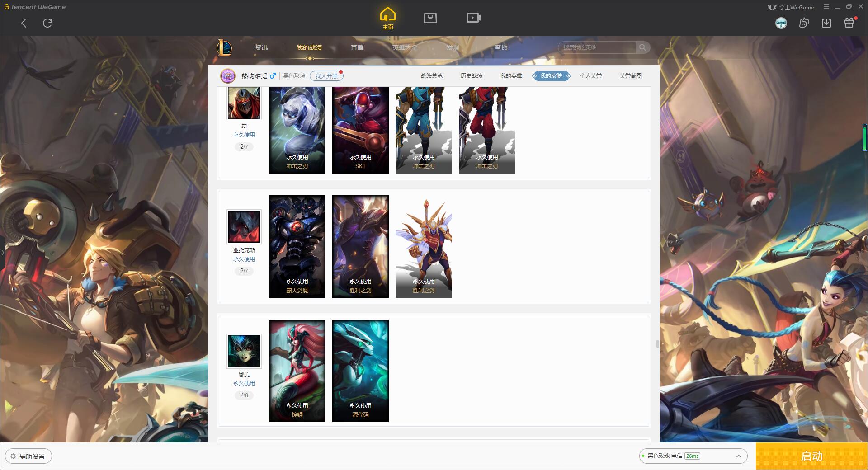Viewport: 868px width, 470px height.
Task: Click the 黑色玫瑰 server name beside the player
Action: [294, 76]
